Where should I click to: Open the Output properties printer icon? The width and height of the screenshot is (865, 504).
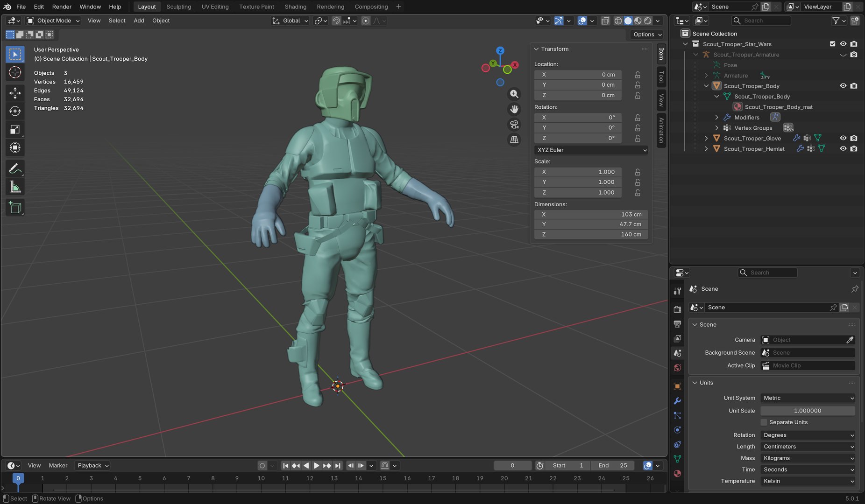pos(677,324)
